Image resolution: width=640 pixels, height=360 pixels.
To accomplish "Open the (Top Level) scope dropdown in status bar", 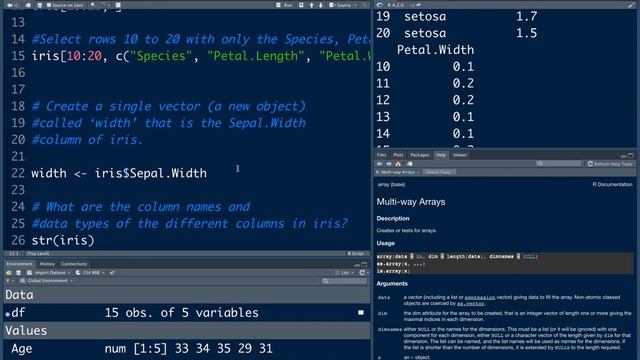I will [38, 253].
